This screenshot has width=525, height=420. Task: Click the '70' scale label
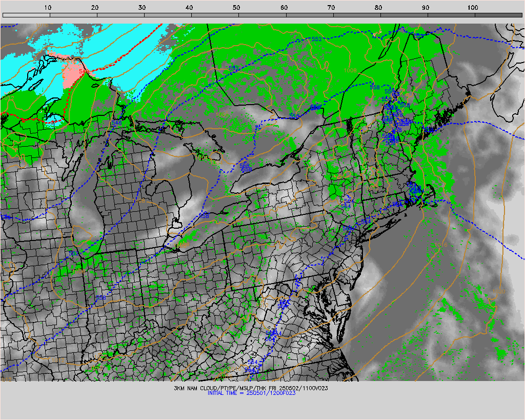tap(331, 7)
